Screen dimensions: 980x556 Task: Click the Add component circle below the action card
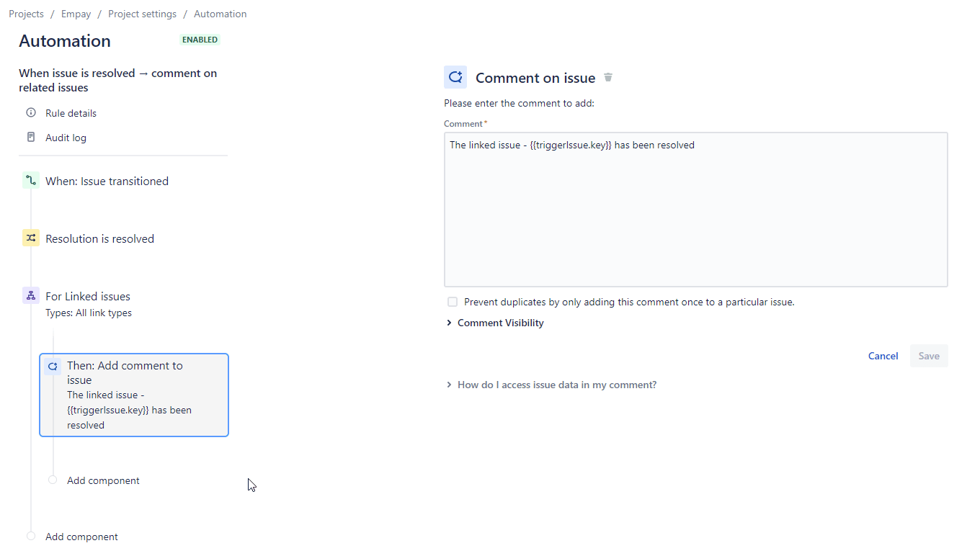pos(52,479)
